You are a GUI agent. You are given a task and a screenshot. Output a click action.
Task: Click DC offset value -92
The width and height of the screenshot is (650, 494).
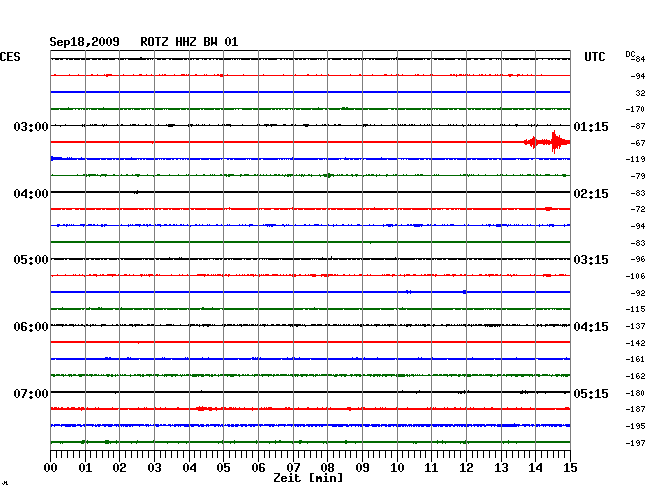(638, 293)
